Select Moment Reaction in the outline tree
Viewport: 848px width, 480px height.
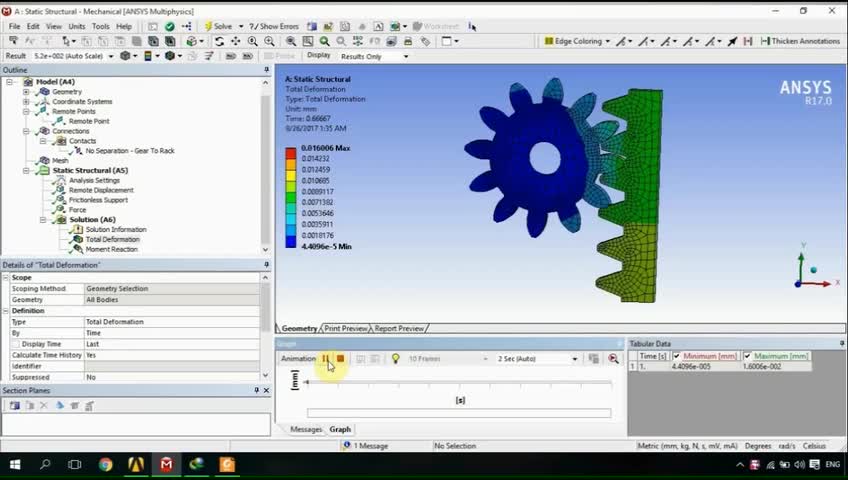click(111, 249)
